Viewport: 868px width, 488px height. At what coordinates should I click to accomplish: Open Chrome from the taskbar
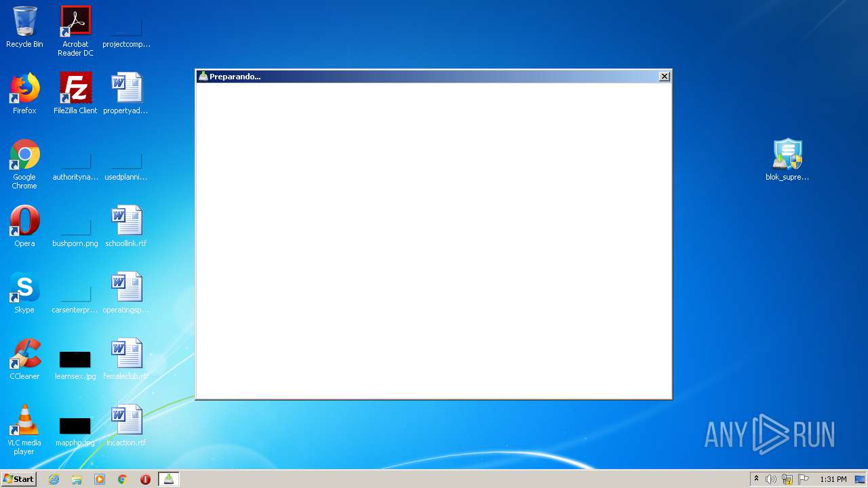pyautogui.click(x=122, y=479)
